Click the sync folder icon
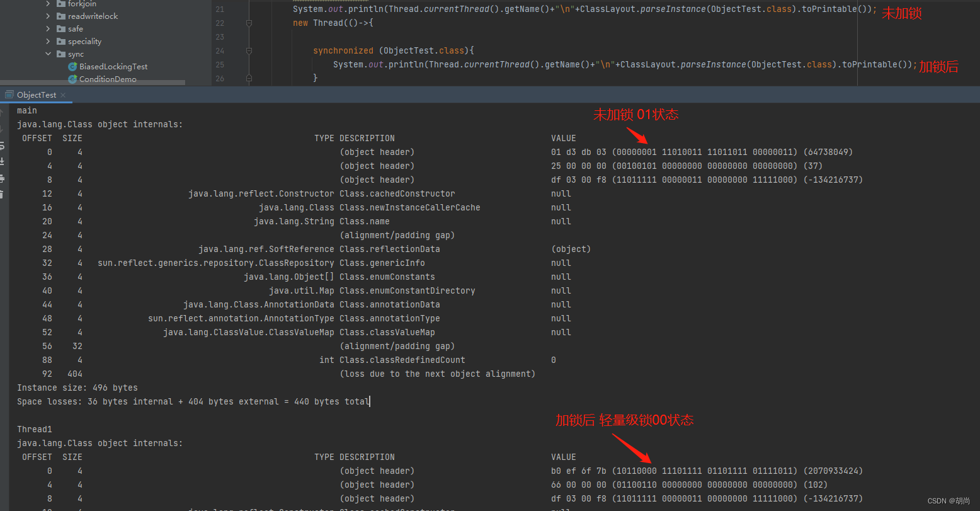The width and height of the screenshot is (980, 511). click(x=61, y=54)
